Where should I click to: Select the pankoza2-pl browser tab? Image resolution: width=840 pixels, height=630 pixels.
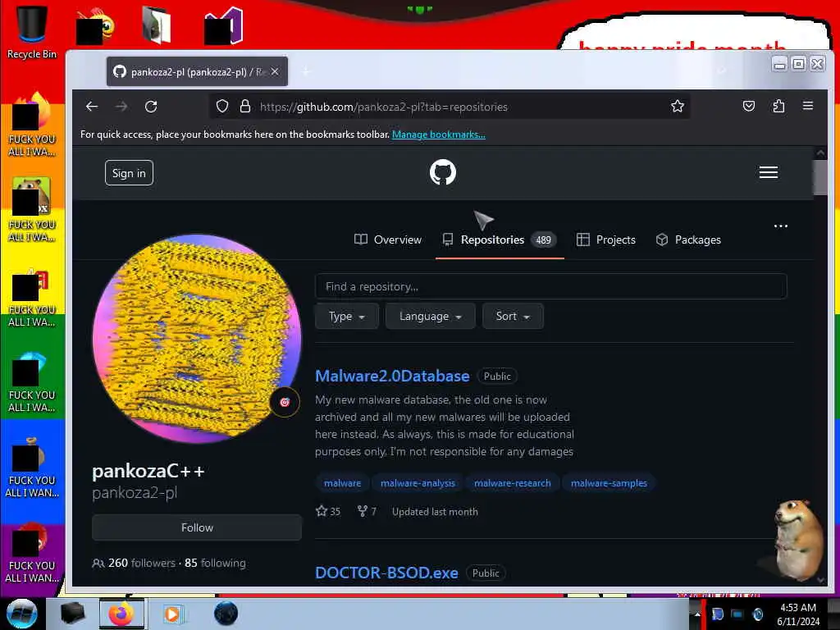click(x=197, y=71)
